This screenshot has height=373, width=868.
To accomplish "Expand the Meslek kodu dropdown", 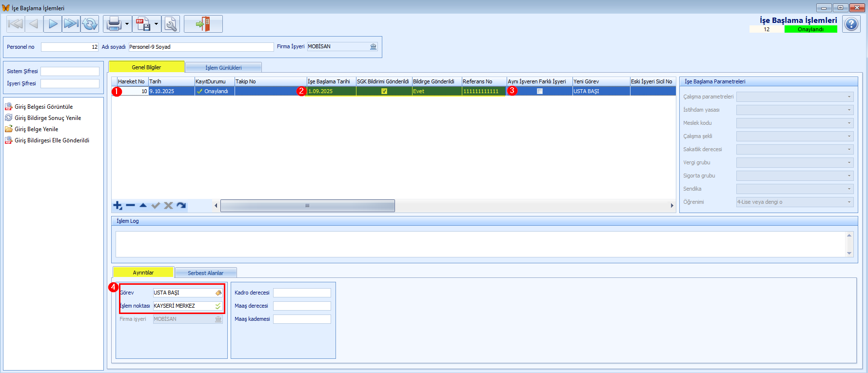I will pyautogui.click(x=849, y=123).
